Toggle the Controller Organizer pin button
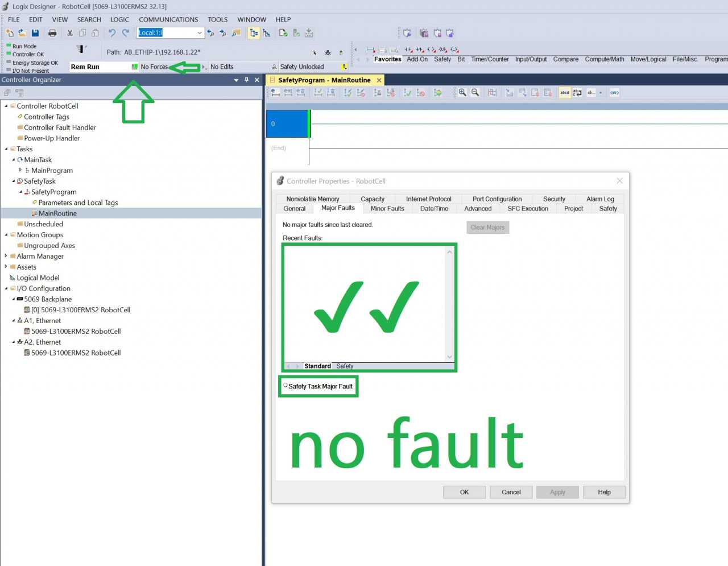This screenshot has width=728, height=566. (x=246, y=80)
